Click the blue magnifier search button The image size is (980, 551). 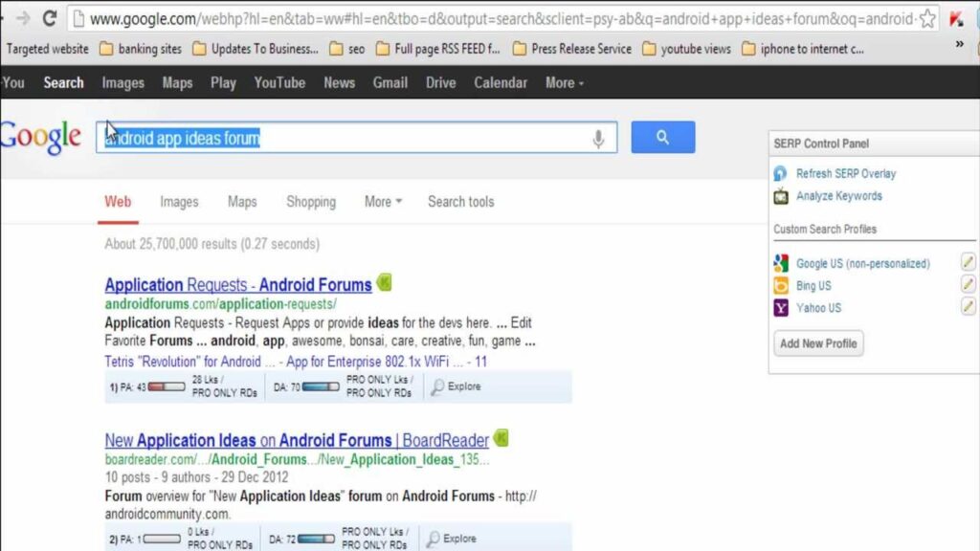pos(662,137)
